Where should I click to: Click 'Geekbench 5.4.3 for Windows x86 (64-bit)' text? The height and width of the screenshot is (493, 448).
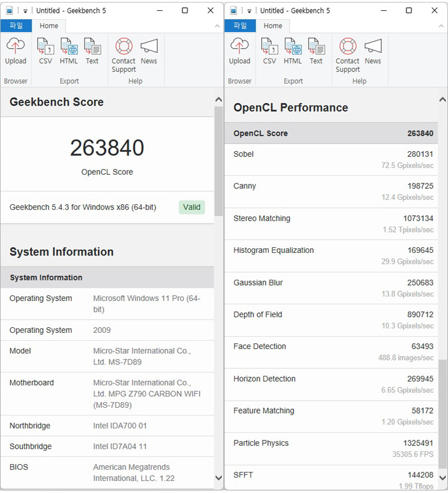pos(83,207)
